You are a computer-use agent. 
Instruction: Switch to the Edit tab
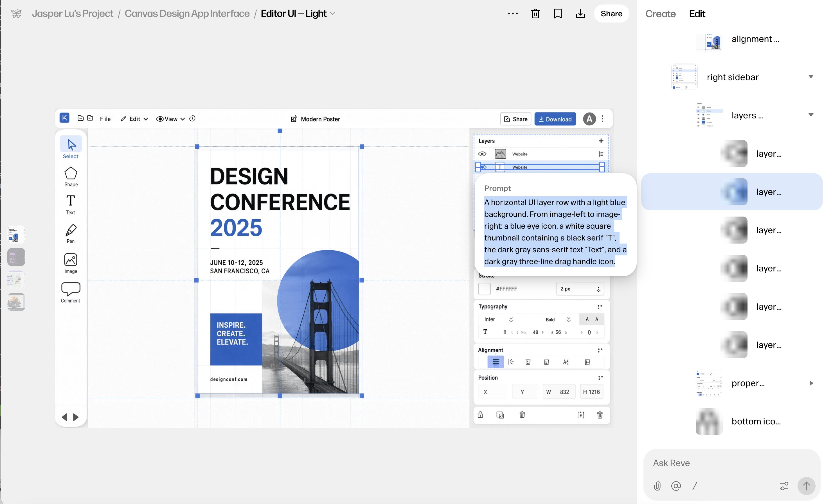pos(697,14)
